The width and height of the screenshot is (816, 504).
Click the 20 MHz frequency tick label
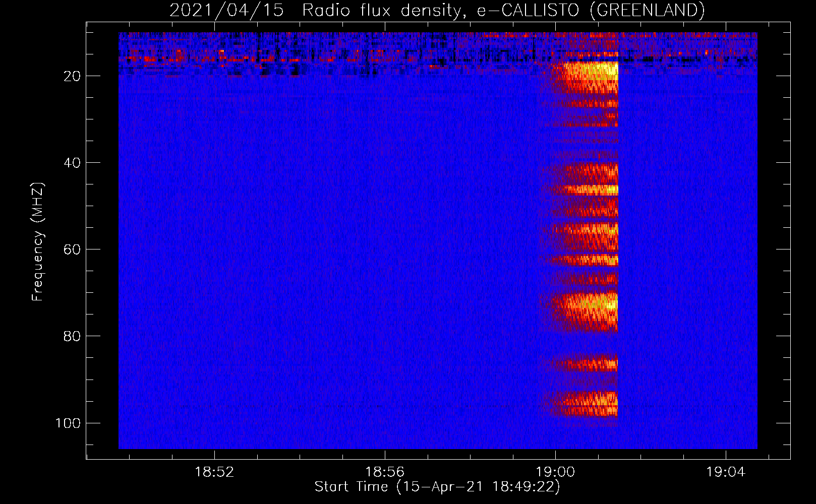coord(72,76)
